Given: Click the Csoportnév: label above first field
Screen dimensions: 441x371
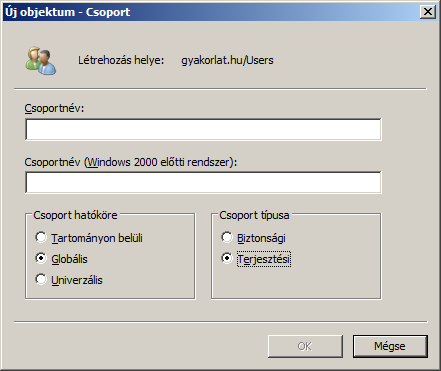Looking at the screenshot, I should [x=54, y=108].
